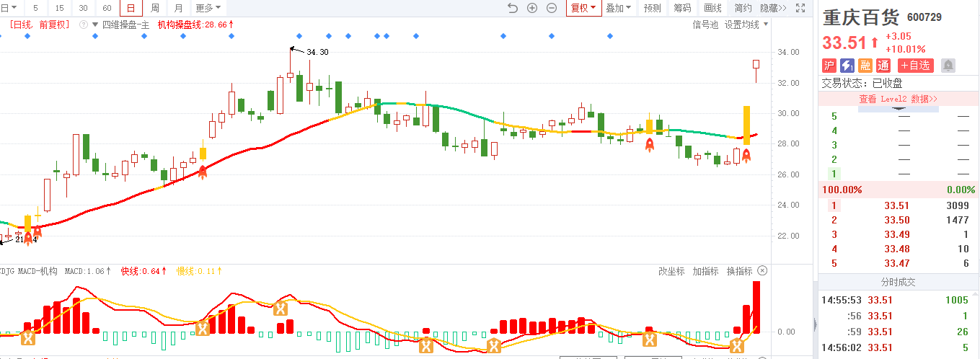Toggle the 画线 drawing tools

pos(712,8)
